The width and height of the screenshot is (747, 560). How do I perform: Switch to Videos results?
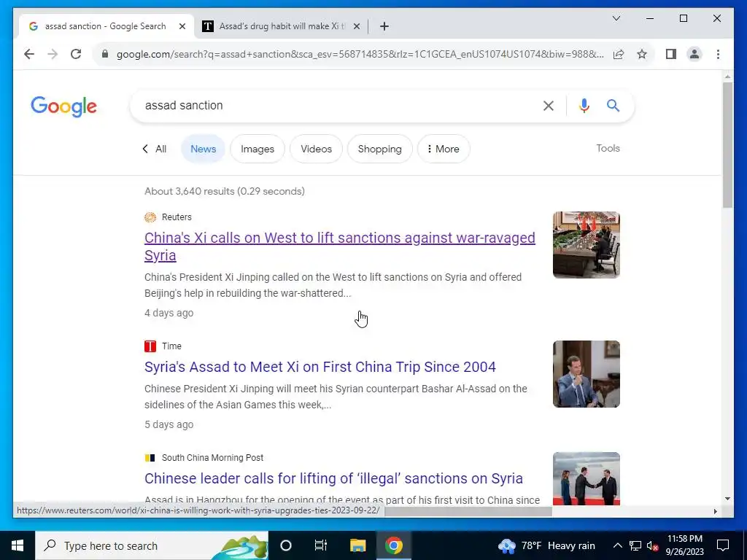tap(316, 149)
